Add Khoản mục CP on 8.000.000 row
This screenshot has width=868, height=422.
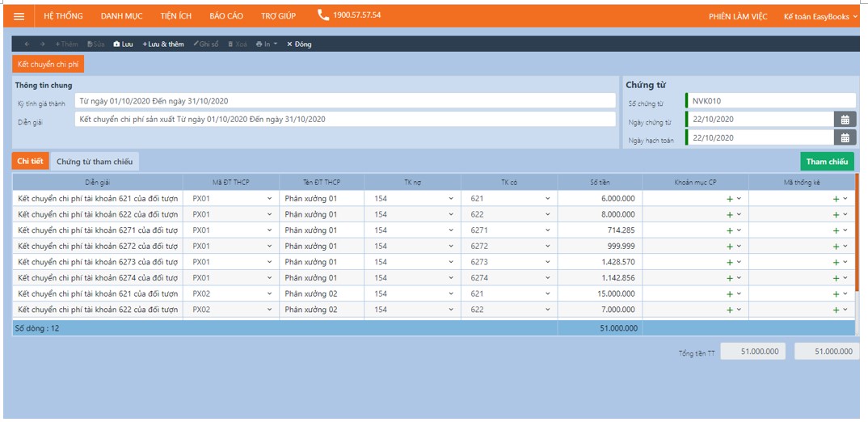(730, 215)
